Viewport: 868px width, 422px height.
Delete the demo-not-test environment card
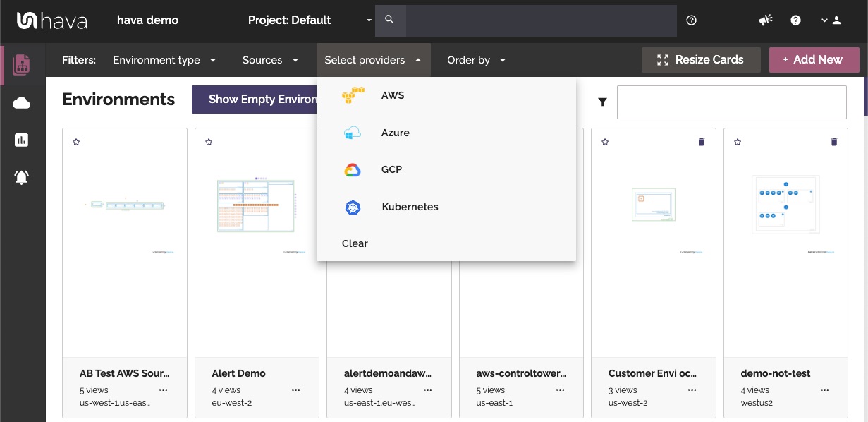pos(834,142)
